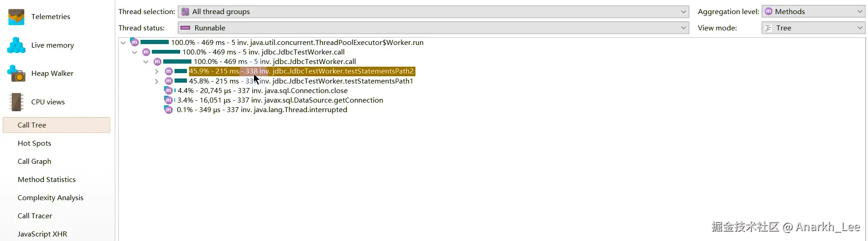Select the javax.sql.DataSource.getConnection row

(x=280, y=100)
